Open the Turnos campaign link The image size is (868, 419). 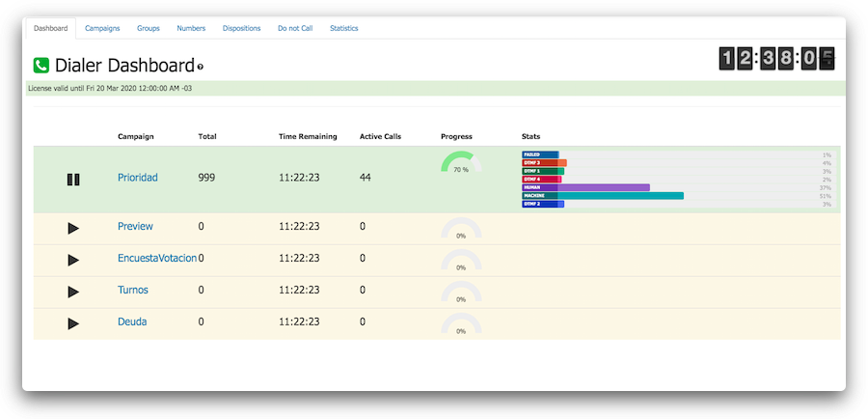click(133, 290)
